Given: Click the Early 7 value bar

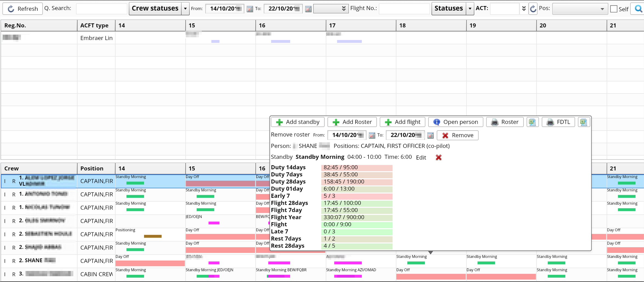Looking at the screenshot, I should click(x=357, y=196).
